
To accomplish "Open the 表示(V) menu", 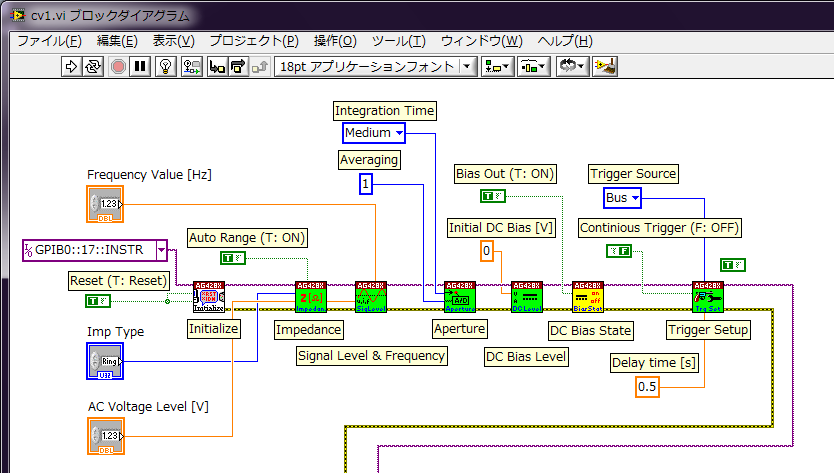I will (x=173, y=41).
